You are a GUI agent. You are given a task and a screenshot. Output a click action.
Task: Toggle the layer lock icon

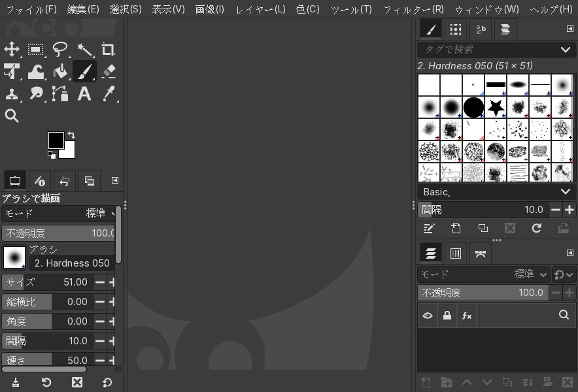click(x=447, y=316)
